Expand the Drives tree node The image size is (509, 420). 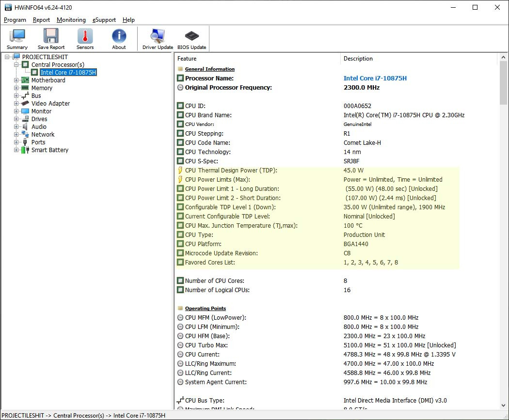[x=16, y=119]
